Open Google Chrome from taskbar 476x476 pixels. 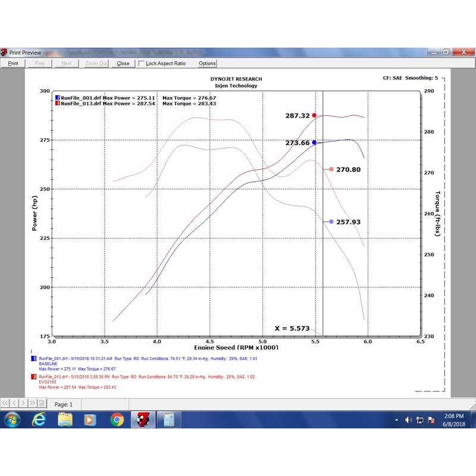click(117, 419)
